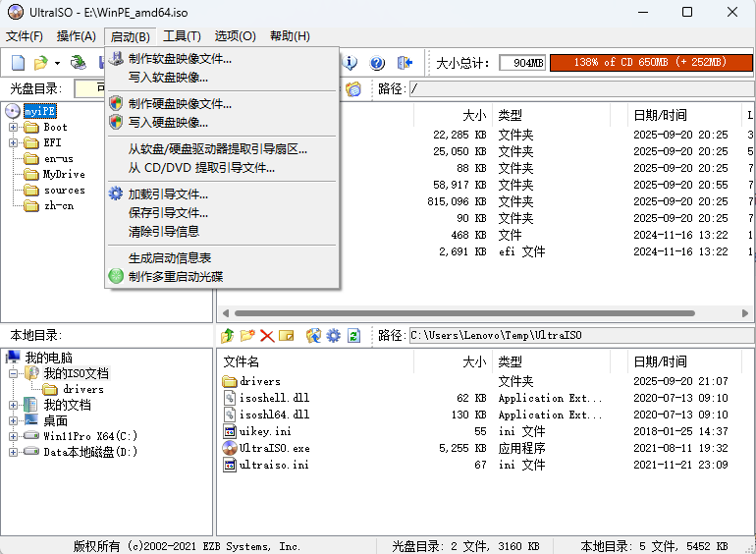Click shield icon beside 写入硬盘映像

click(x=116, y=122)
